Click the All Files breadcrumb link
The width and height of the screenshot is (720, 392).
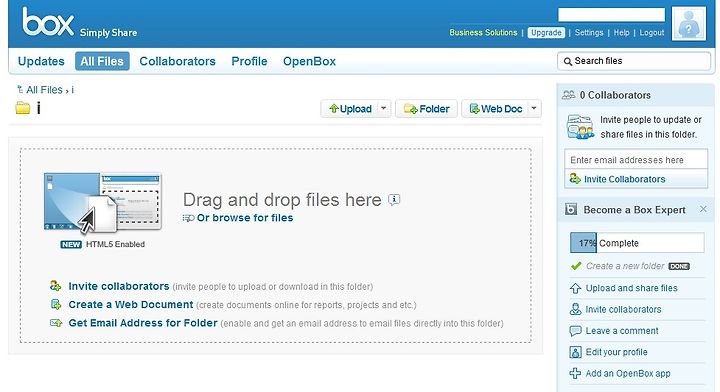coord(44,90)
